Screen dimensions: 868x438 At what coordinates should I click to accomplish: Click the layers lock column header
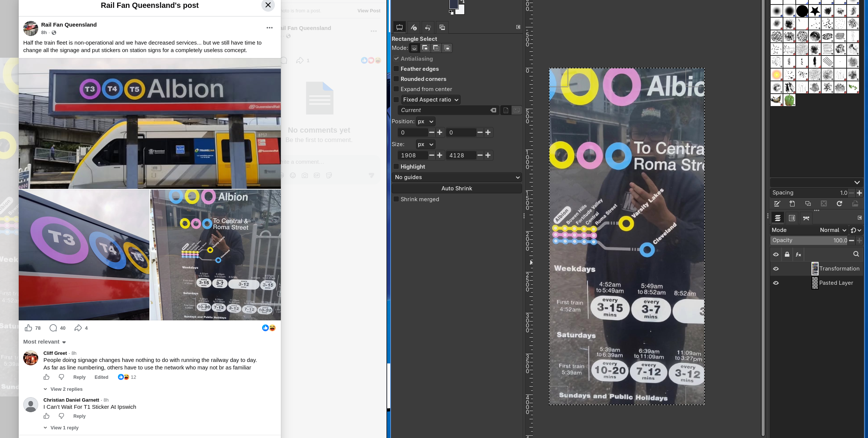point(787,254)
